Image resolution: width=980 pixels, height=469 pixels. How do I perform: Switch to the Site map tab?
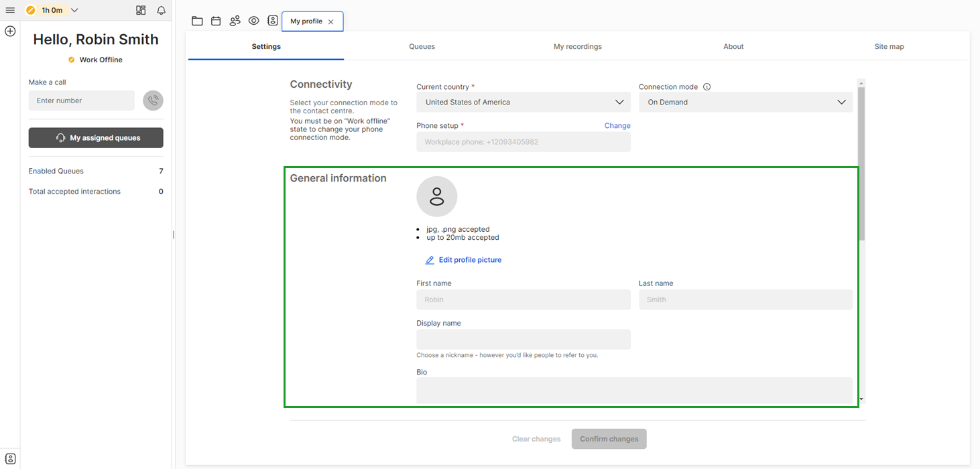click(x=889, y=46)
